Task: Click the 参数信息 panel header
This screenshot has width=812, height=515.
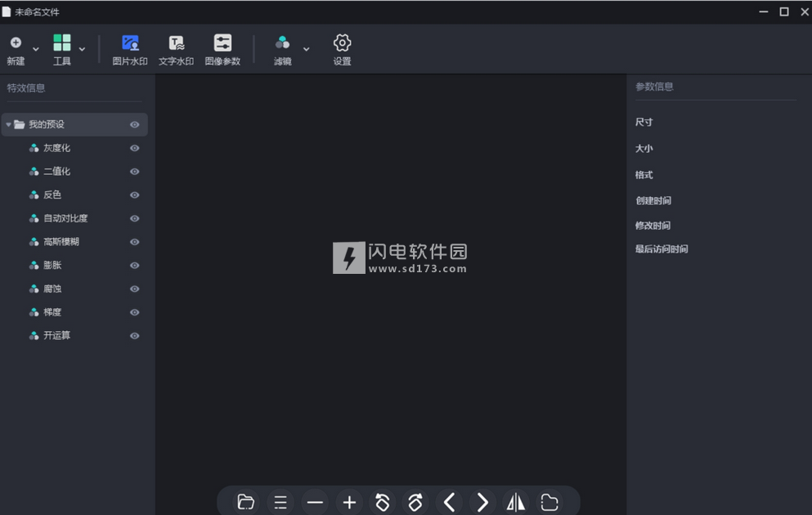Action: click(654, 87)
